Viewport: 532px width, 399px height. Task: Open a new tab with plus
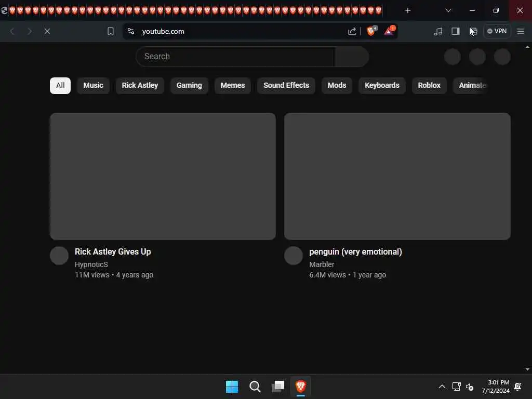pyautogui.click(x=408, y=10)
